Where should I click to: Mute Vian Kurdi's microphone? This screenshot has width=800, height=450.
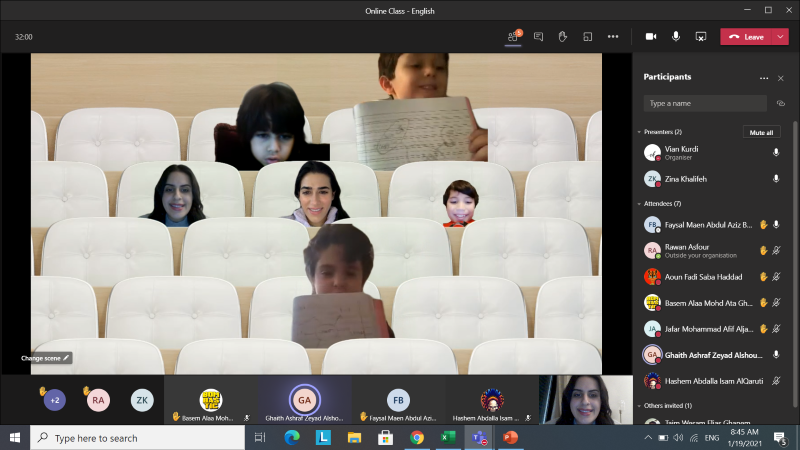(x=776, y=152)
